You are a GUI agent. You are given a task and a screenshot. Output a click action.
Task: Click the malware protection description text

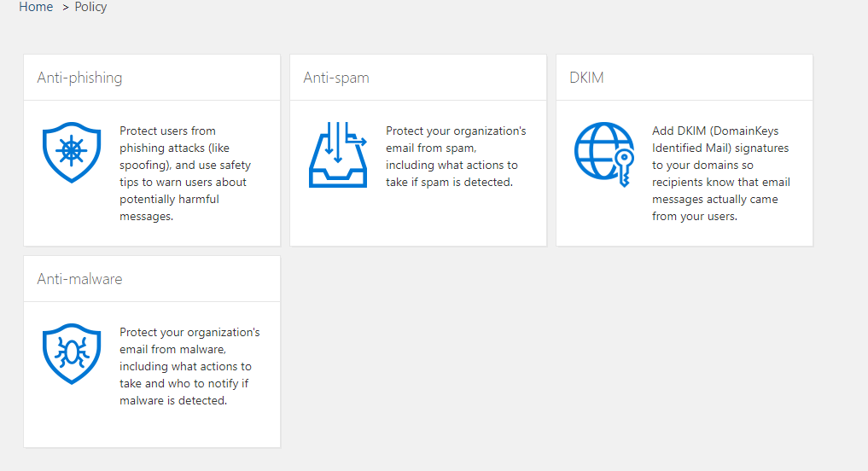(189, 366)
